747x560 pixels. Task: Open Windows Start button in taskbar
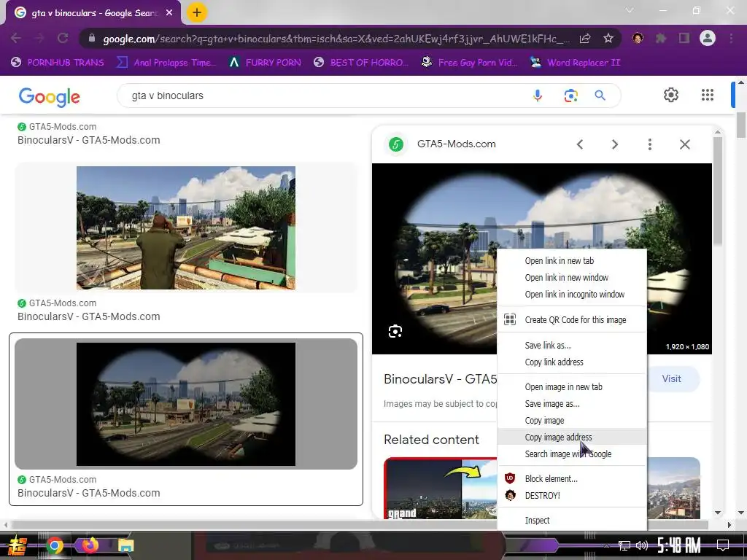click(18, 545)
